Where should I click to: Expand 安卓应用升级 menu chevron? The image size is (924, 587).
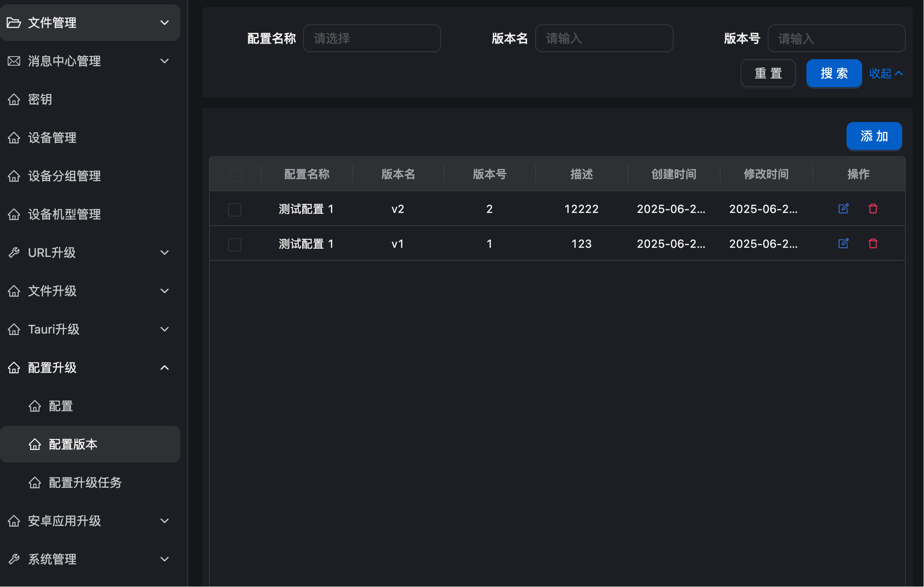[165, 521]
